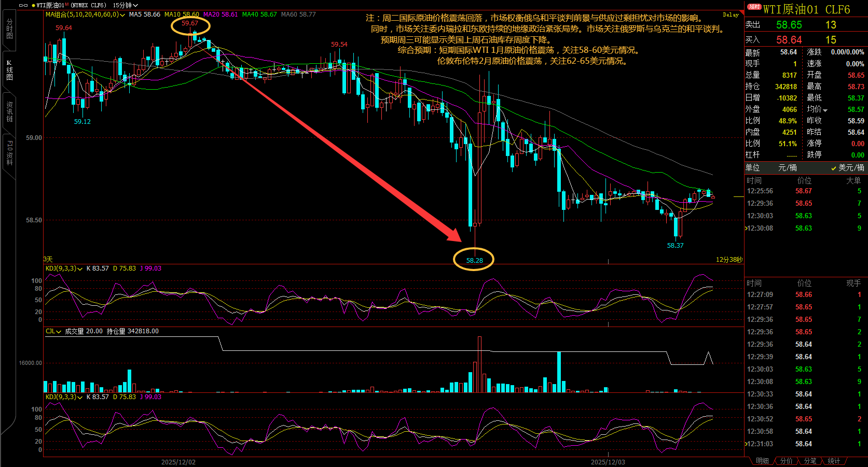Screen dimensions: 868x467
Task: Click the orange circle marking the 58.28 low
Action: 473,259
